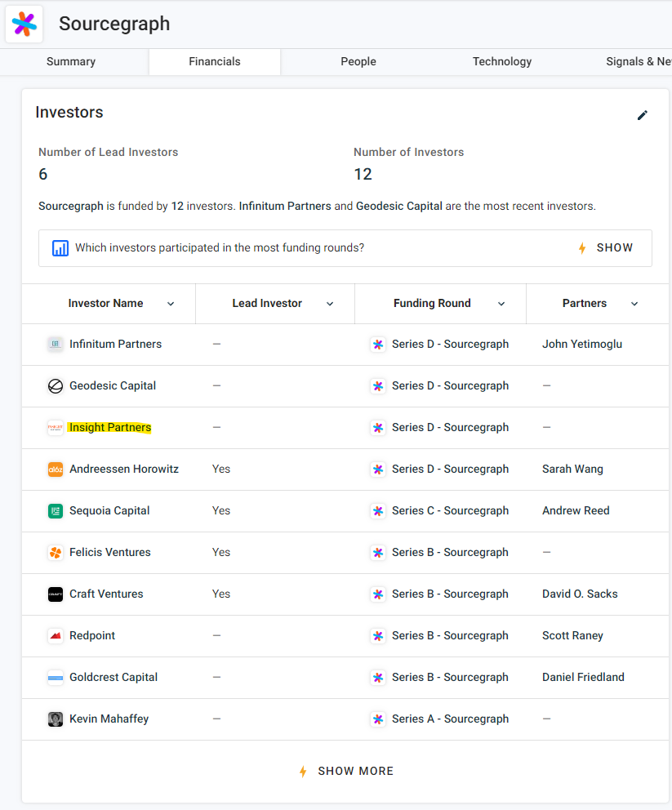
Task: Click Infinitum Partners link in summary sentence
Action: (x=285, y=206)
